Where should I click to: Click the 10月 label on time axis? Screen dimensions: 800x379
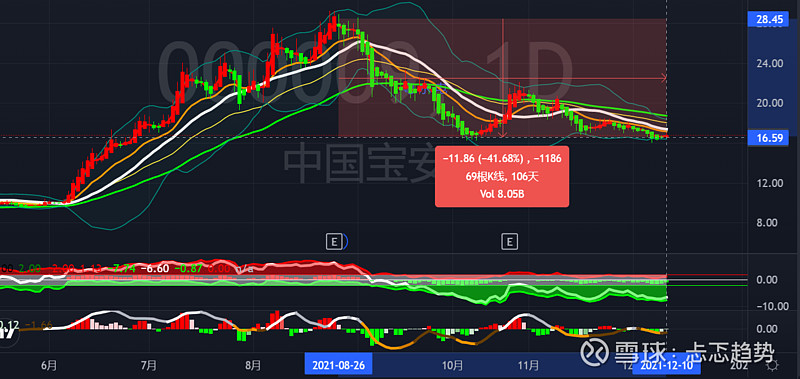coord(453,365)
